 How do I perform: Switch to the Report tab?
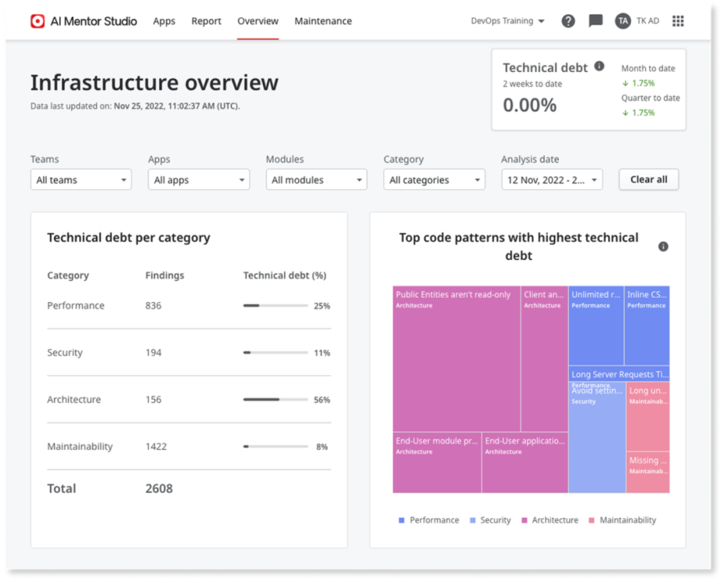pyautogui.click(x=206, y=21)
